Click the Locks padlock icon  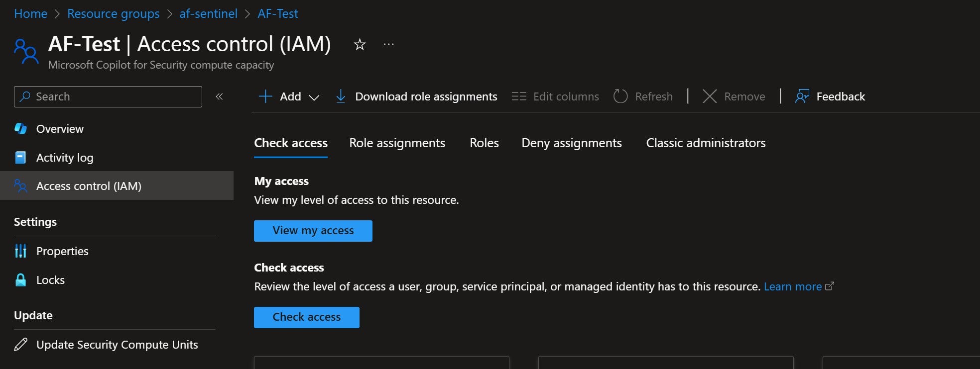(x=20, y=279)
